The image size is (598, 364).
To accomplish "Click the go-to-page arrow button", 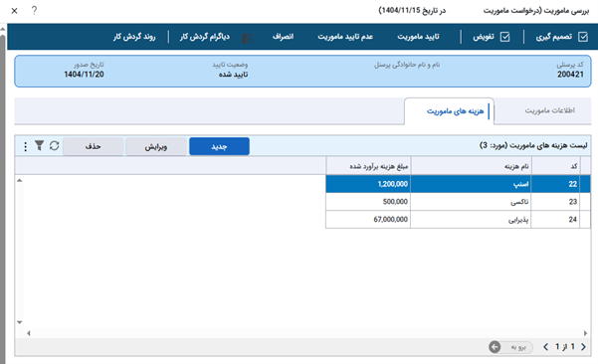I will pyautogui.click(x=495, y=347).
